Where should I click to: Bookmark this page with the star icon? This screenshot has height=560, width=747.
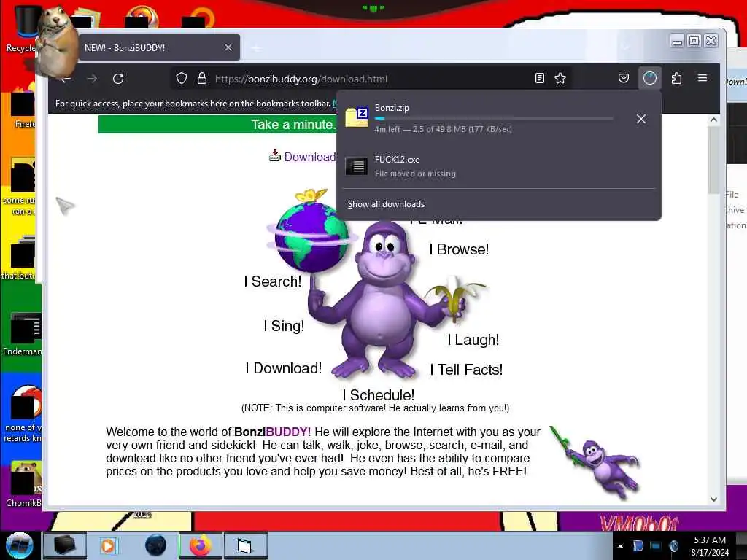pos(560,79)
